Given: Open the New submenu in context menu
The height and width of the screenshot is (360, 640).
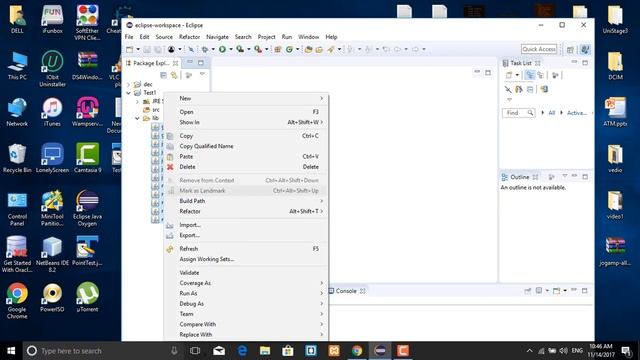Looking at the screenshot, I should click(x=246, y=98).
